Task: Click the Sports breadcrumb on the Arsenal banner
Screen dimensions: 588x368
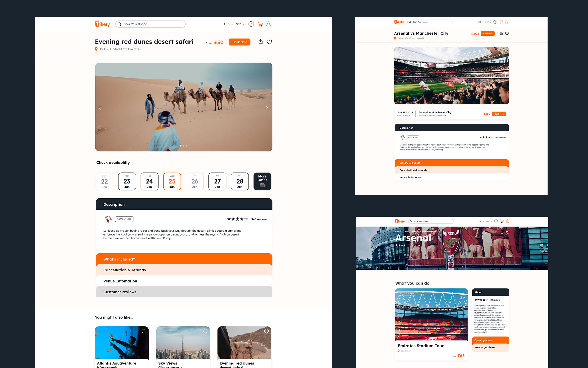Action: tap(407, 231)
